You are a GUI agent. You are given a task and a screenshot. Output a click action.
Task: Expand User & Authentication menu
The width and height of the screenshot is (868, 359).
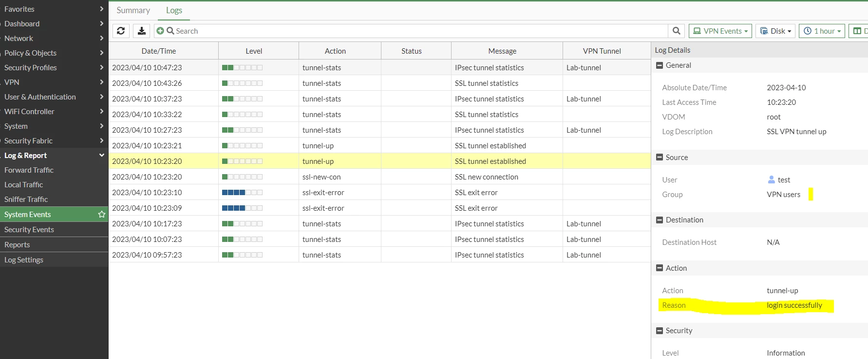point(54,97)
